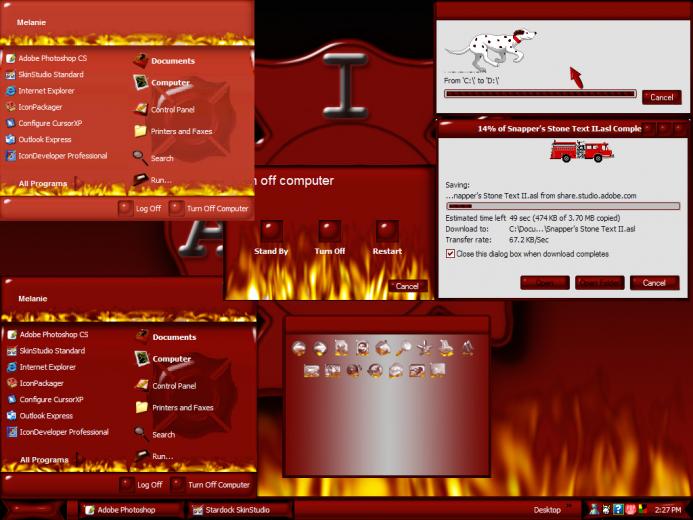The width and height of the screenshot is (693, 520).
Task: Click Log Off in the lower Start menu
Action: click(141, 485)
